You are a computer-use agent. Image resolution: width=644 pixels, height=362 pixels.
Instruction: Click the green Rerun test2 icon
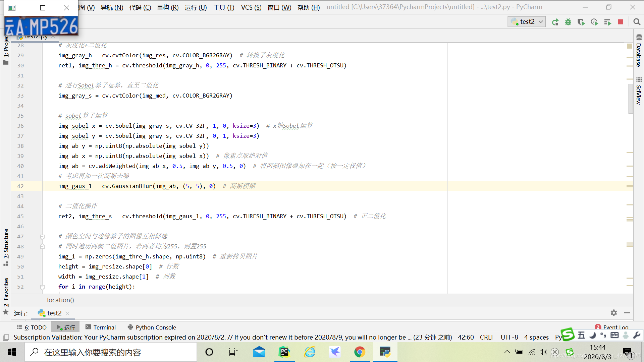pyautogui.click(x=555, y=22)
